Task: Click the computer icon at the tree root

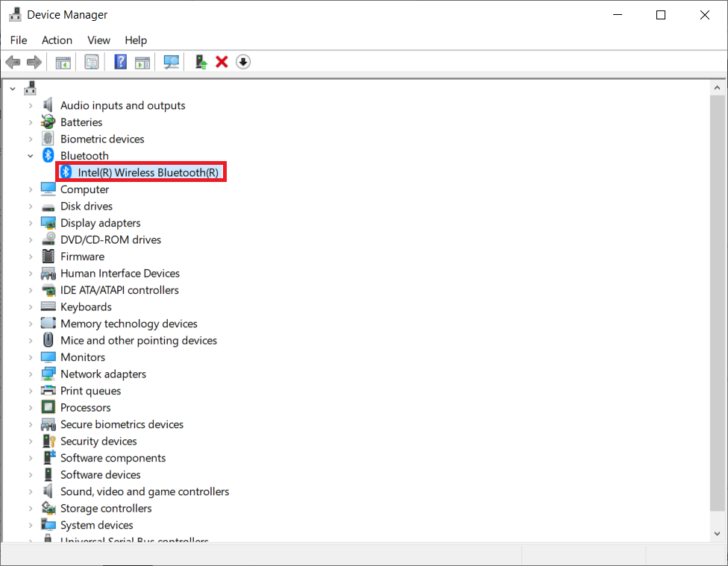Action: pyautogui.click(x=30, y=87)
